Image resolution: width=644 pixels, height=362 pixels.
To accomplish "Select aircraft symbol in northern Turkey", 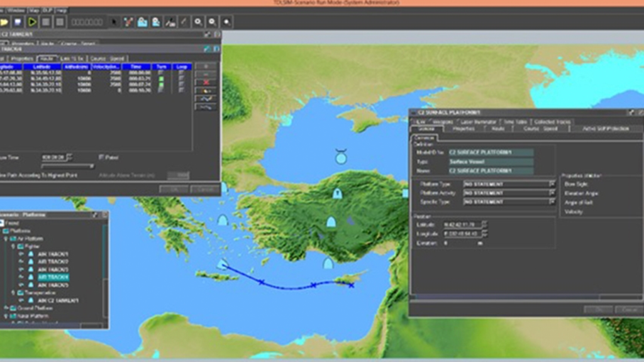I will [337, 193].
